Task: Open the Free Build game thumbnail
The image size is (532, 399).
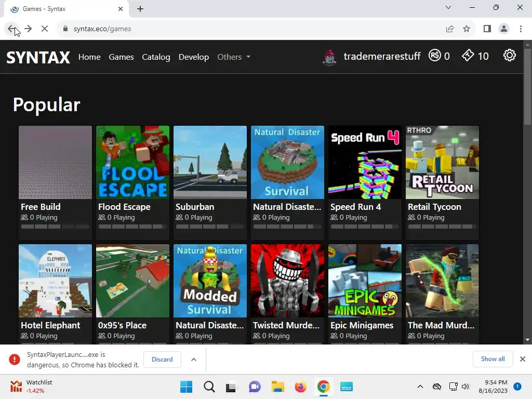Action: click(55, 163)
